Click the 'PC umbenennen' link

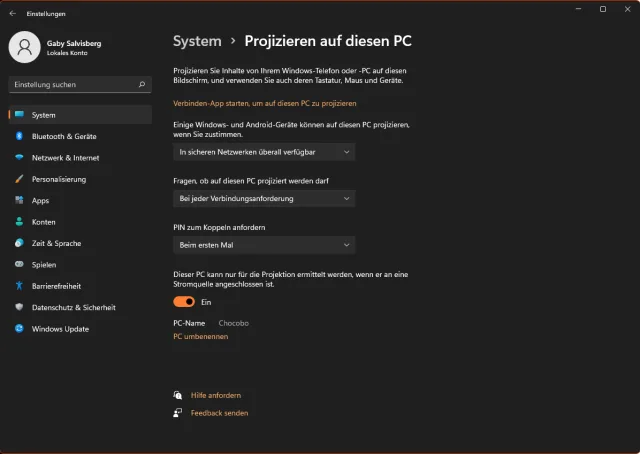coord(200,336)
